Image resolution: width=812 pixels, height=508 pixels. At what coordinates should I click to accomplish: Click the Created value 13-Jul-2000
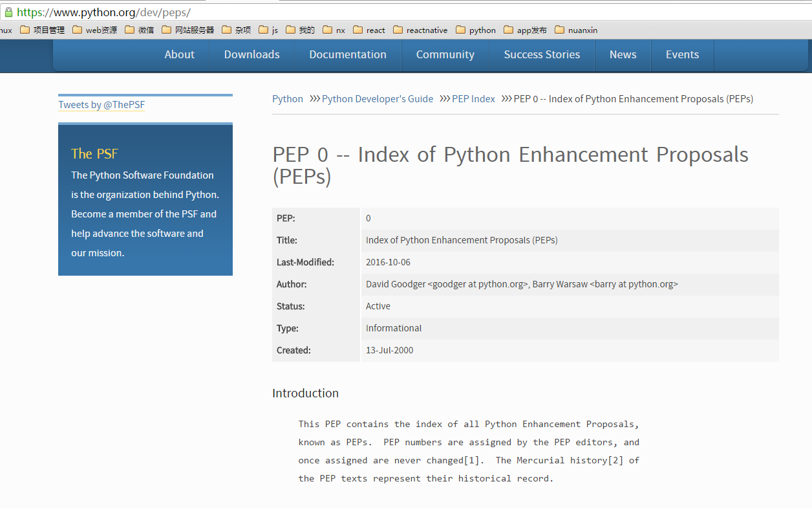(390, 350)
